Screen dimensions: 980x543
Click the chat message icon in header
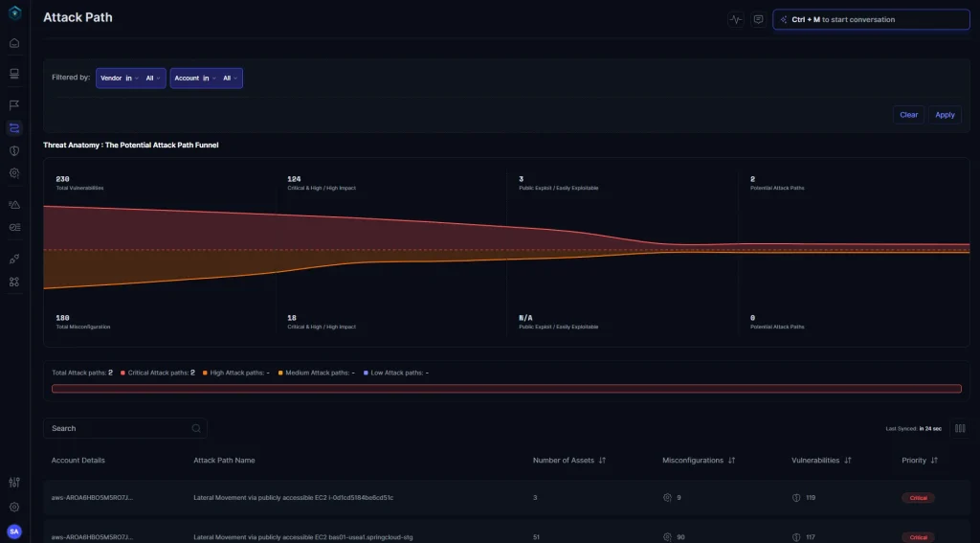tap(758, 19)
